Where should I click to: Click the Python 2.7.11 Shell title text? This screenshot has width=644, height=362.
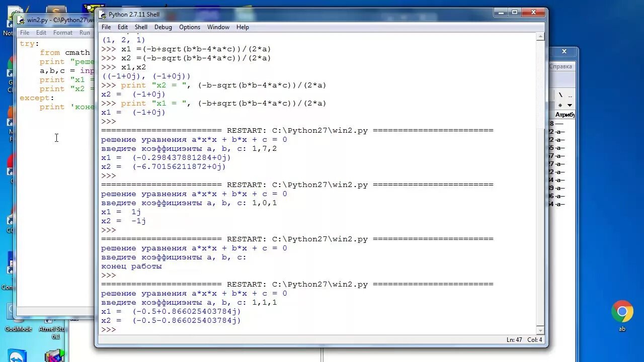coord(134,15)
